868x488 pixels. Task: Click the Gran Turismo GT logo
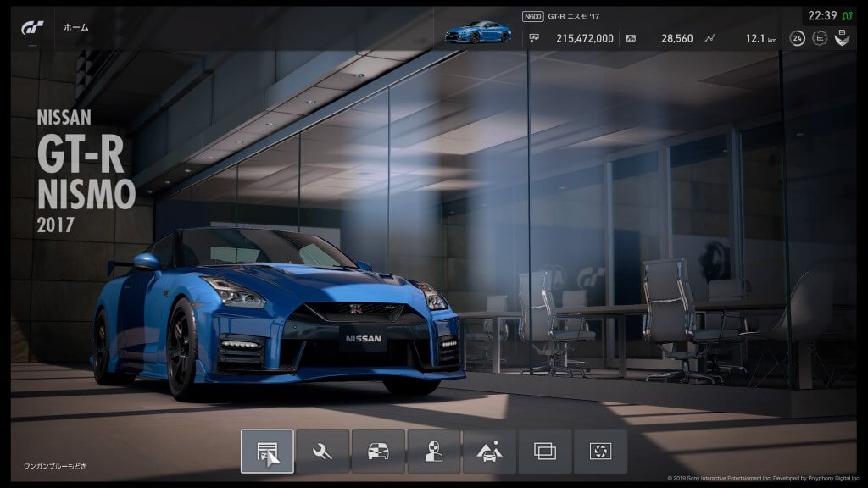tap(32, 27)
